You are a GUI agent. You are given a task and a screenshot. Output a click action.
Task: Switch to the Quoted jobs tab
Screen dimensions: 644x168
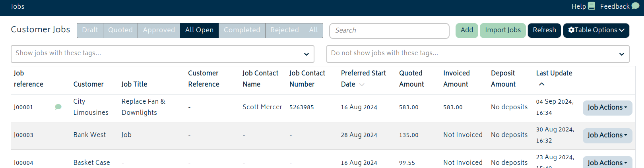pyautogui.click(x=120, y=30)
